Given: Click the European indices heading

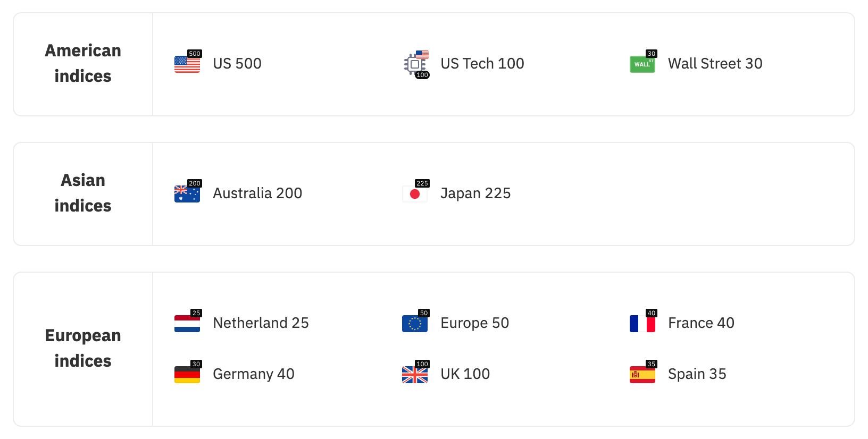Looking at the screenshot, I should point(83,348).
